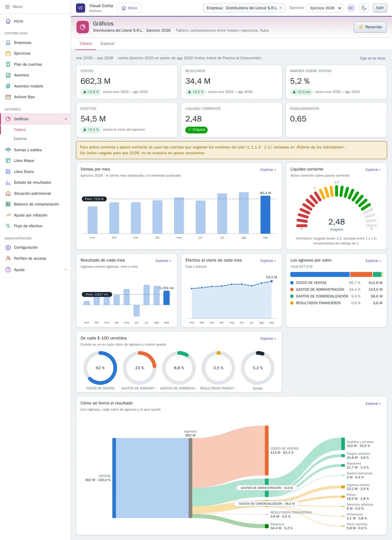Click the Perfiles de acceso icon

coord(8,258)
